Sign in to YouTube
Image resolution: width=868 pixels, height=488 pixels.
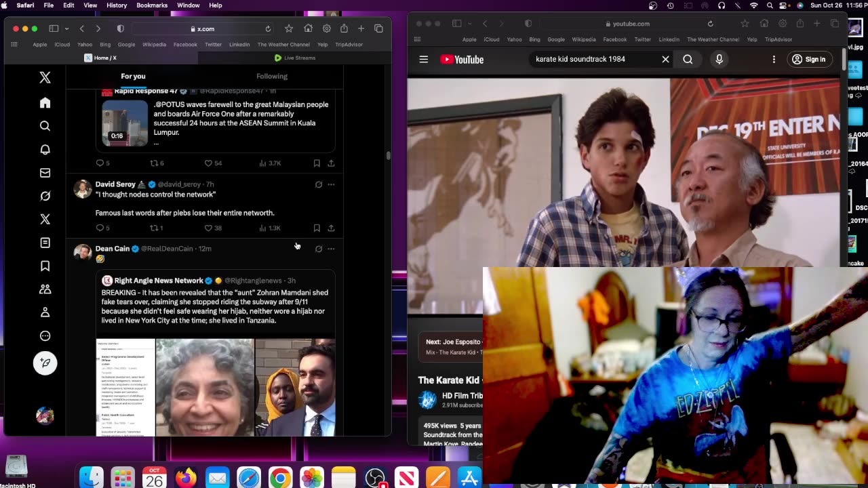point(809,60)
